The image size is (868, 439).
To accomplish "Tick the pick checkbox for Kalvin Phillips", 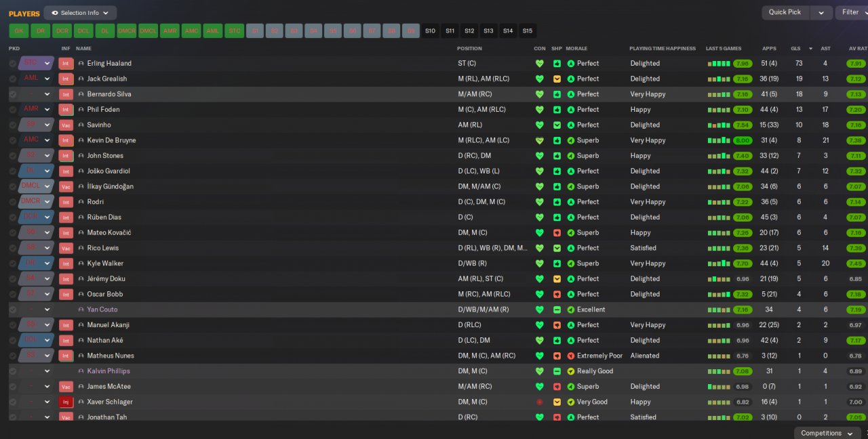I will (13, 372).
